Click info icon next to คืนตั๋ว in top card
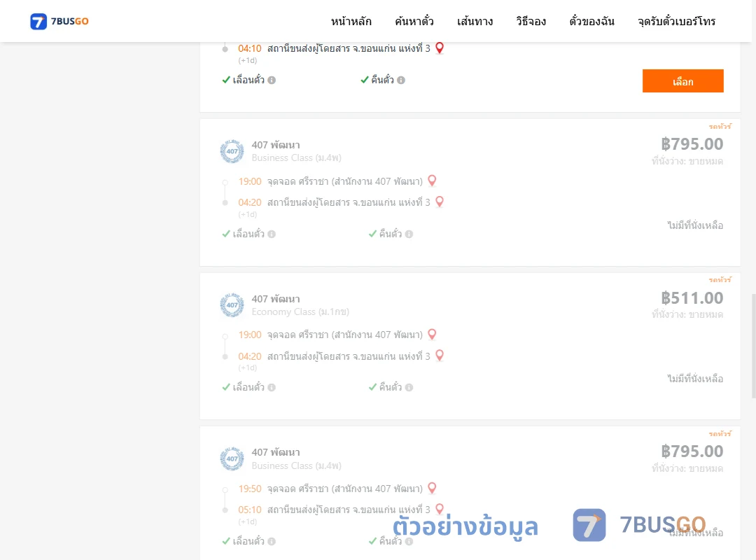Viewport: 756px width, 560px height. [x=401, y=80]
